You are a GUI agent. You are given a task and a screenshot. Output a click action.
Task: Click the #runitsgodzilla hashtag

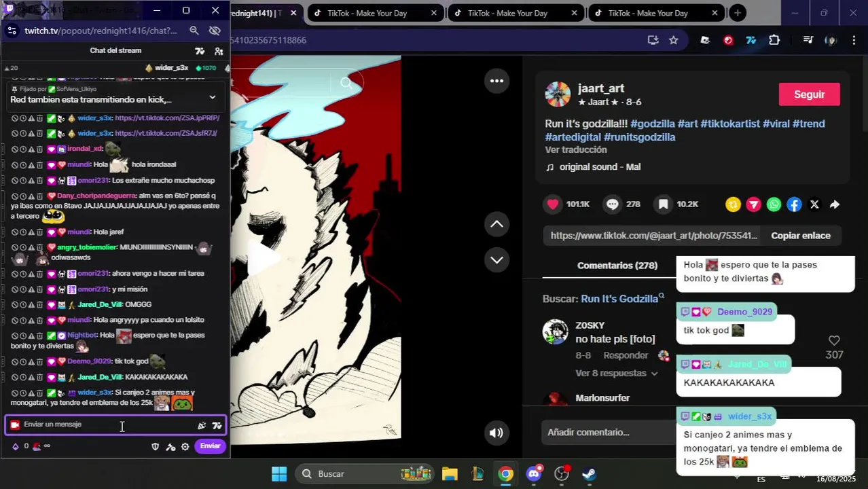coord(639,137)
